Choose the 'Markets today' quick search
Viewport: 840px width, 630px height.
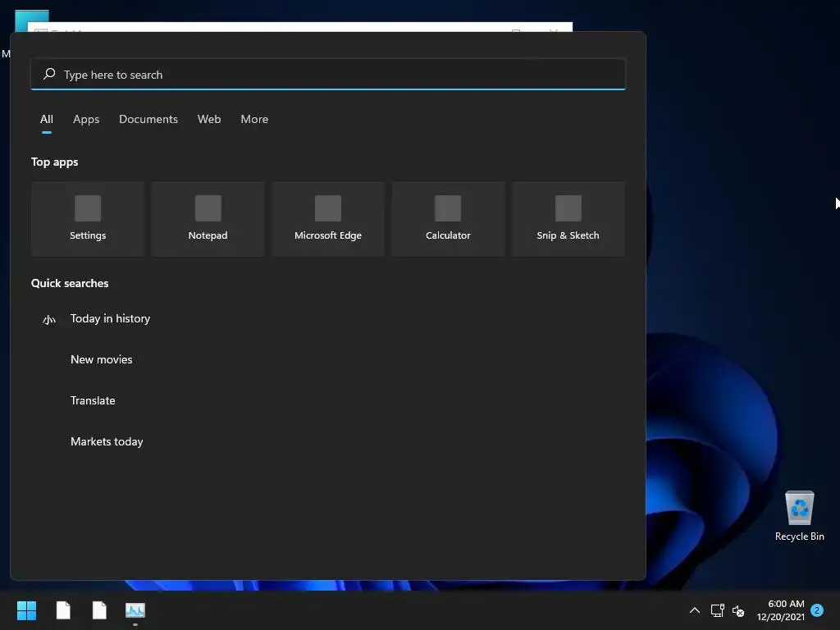coord(107,442)
